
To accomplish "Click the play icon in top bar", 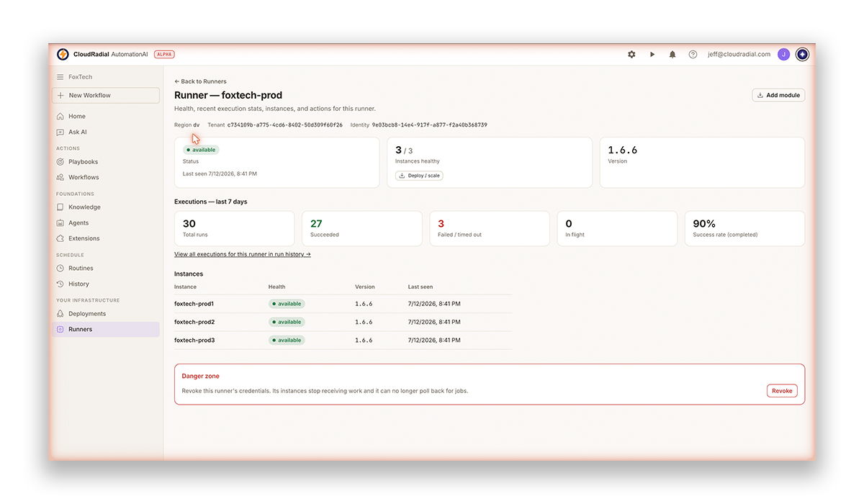I will [652, 54].
